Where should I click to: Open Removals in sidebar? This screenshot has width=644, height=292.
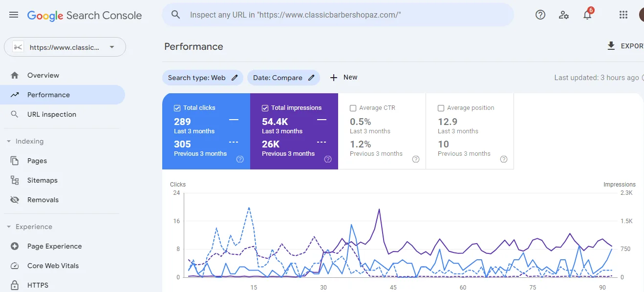click(x=63, y=200)
